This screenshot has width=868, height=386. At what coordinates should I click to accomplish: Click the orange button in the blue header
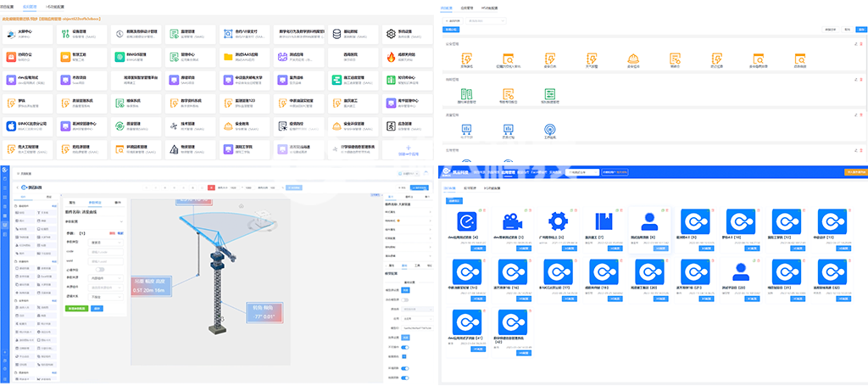pyautogui.click(x=854, y=172)
